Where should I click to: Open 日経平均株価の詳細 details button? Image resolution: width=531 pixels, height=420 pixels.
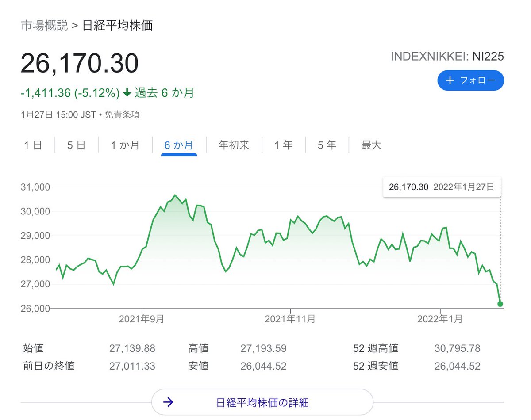tap(262, 402)
